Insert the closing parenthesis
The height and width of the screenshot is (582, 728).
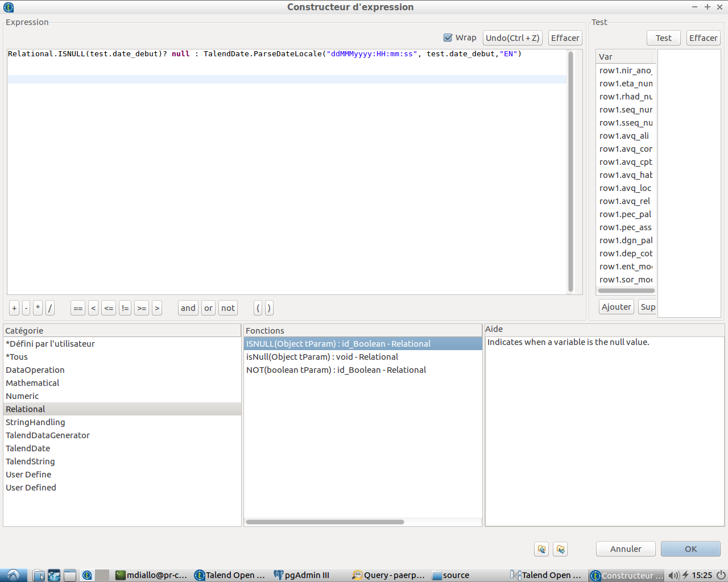[269, 308]
